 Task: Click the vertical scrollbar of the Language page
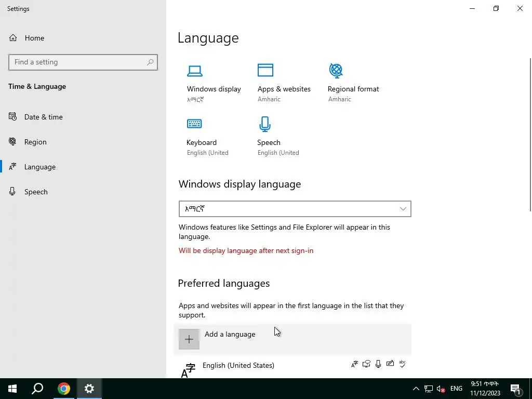(x=530, y=135)
